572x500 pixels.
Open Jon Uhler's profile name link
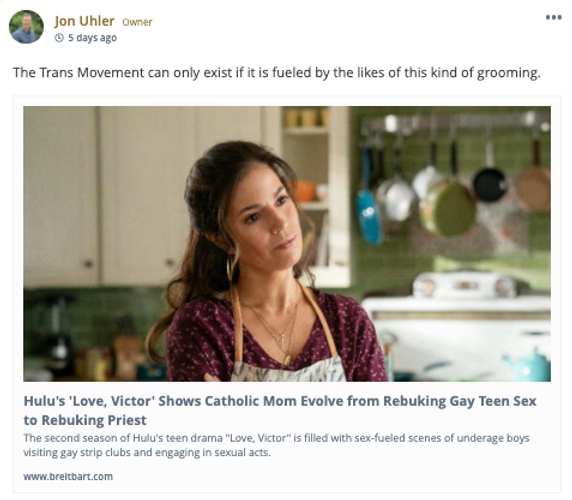[x=84, y=21]
